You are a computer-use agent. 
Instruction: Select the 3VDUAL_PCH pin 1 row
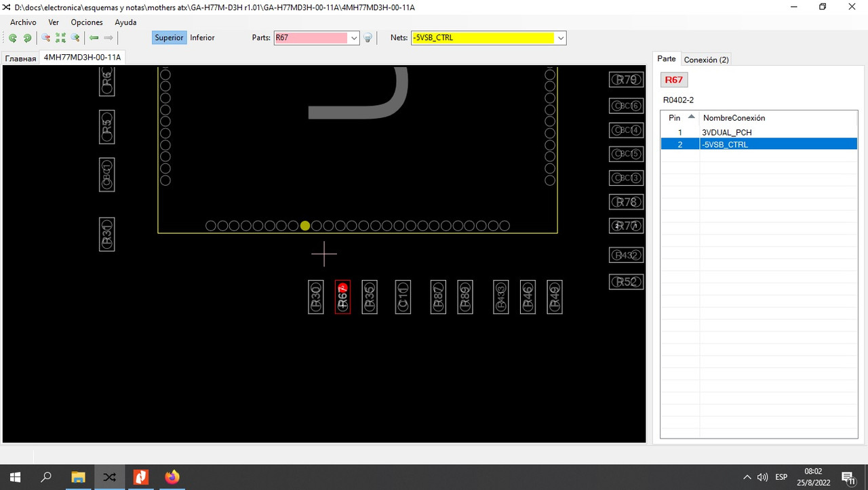click(759, 132)
